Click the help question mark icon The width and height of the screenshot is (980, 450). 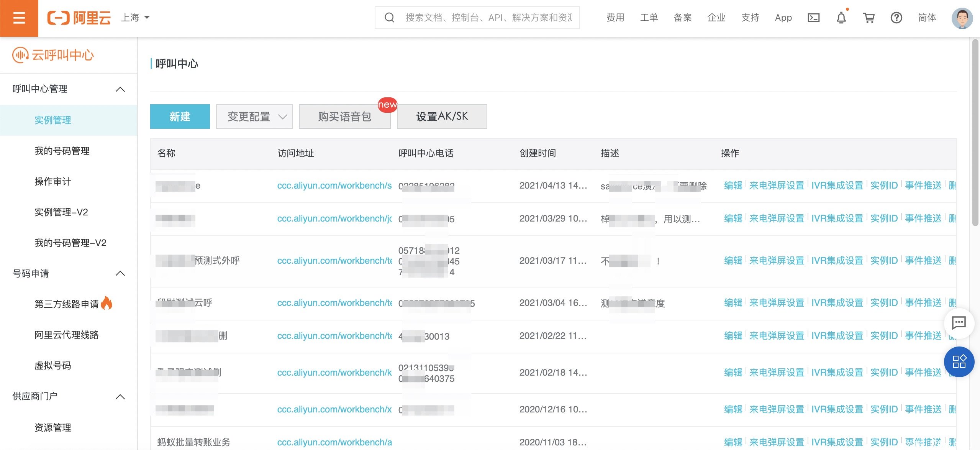point(896,18)
